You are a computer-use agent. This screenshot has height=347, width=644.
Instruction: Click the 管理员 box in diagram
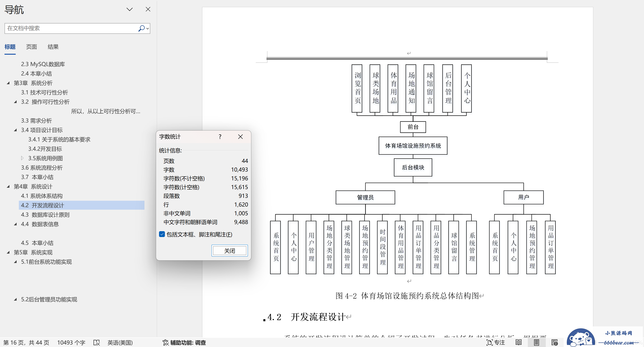365,197
